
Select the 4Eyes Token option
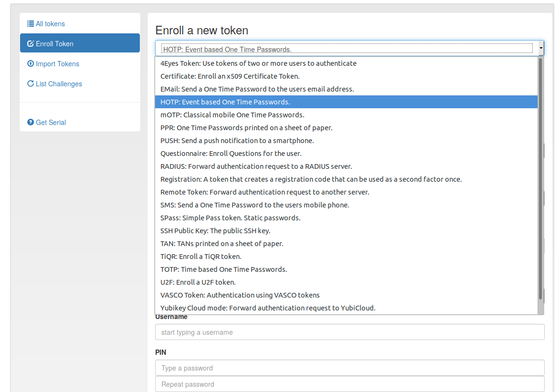(x=347, y=63)
